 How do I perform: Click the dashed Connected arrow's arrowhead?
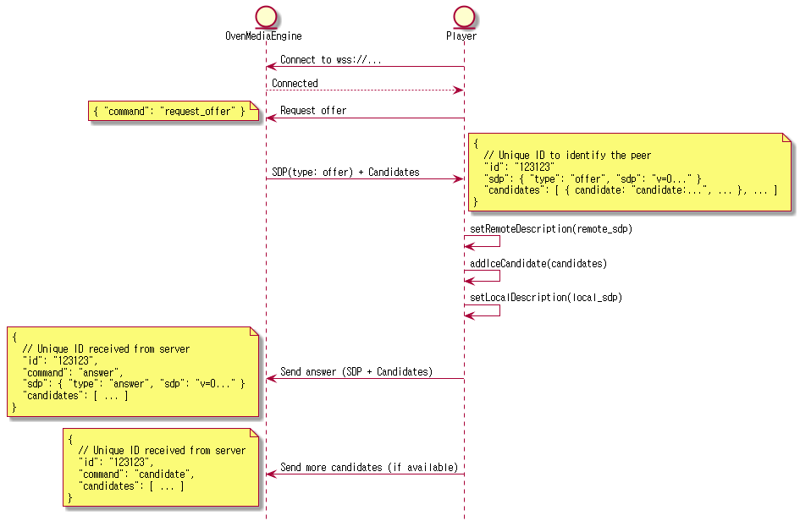tap(458, 90)
